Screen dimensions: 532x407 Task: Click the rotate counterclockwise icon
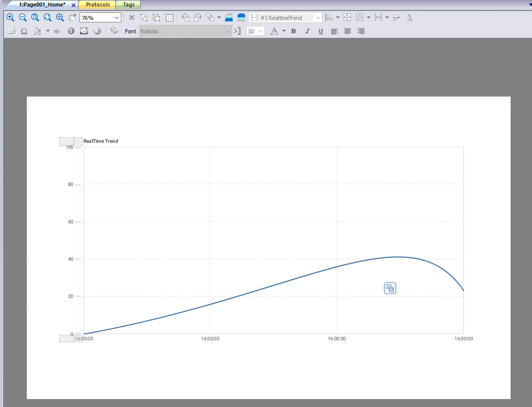click(x=185, y=18)
